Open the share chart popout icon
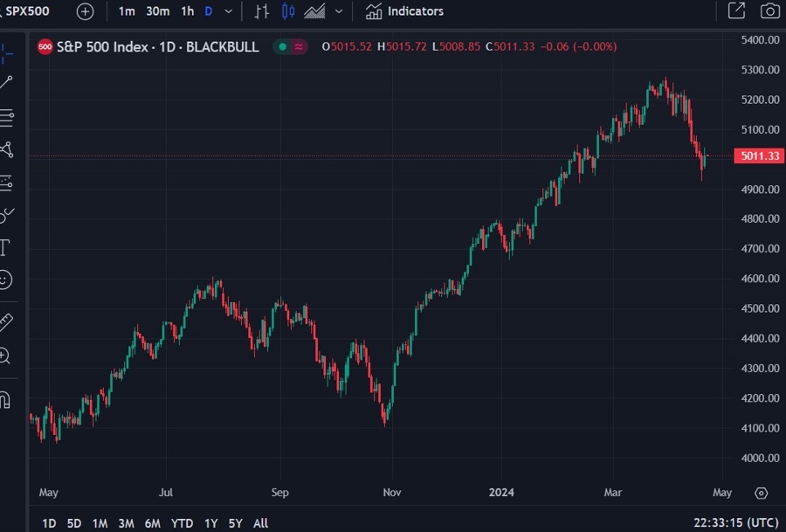The image size is (786, 532). coord(736,10)
